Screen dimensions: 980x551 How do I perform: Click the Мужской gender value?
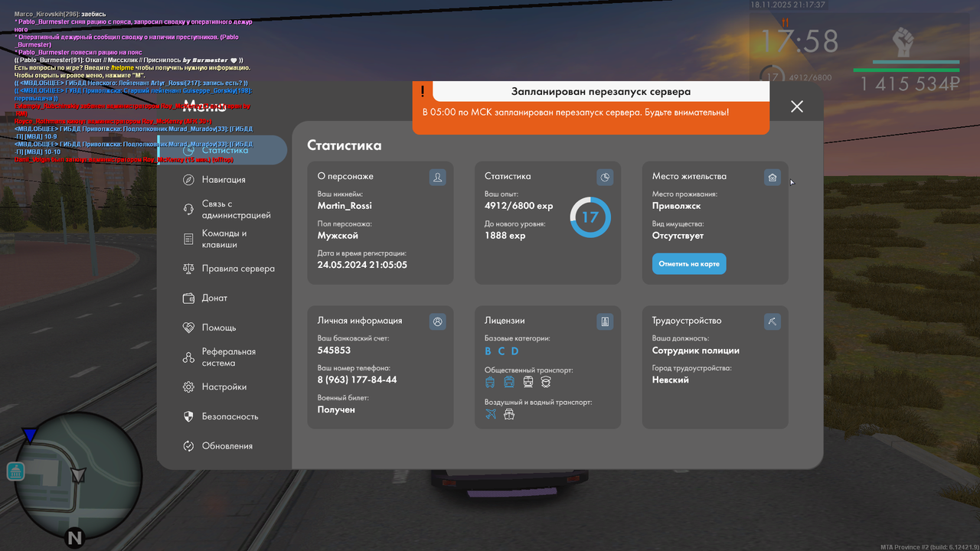point(338,236)
